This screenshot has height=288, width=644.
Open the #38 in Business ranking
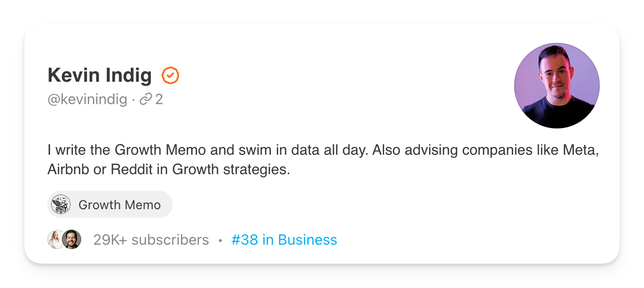[284, 240]
